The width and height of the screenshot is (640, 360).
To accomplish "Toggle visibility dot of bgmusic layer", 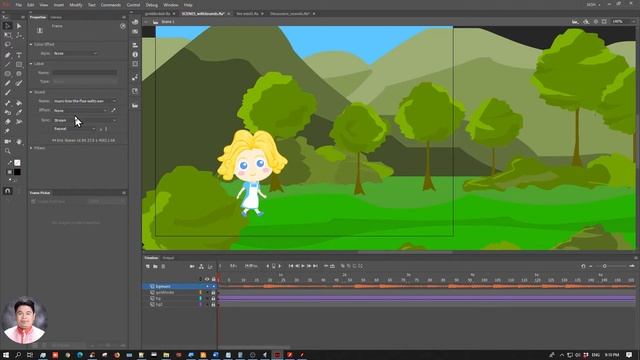I will (207, 287).
